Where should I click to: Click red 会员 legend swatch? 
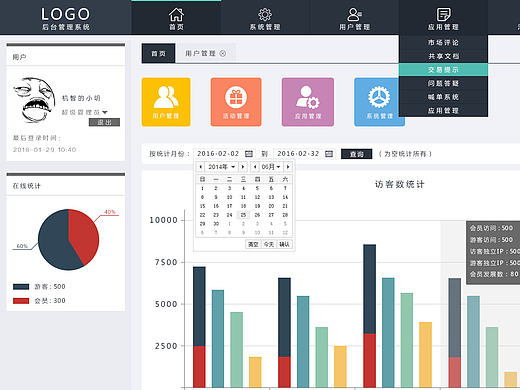(21, 301)
